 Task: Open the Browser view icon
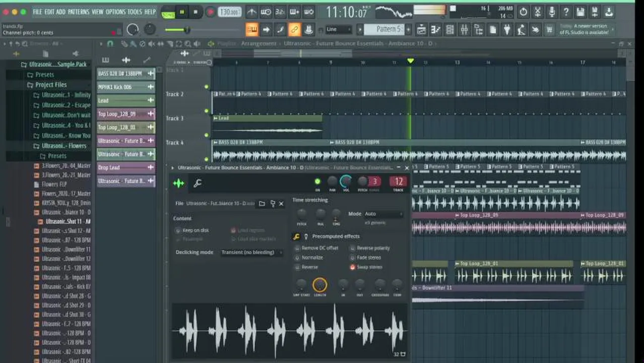478,30
